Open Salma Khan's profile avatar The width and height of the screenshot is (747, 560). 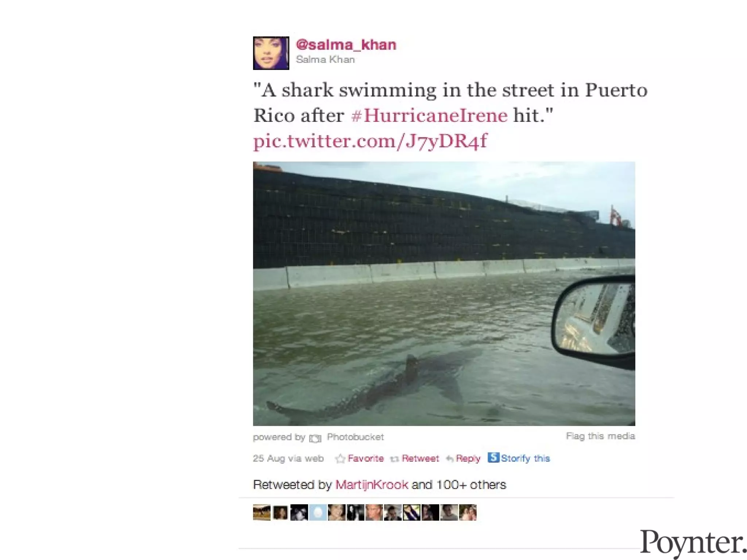pos(271,53)
